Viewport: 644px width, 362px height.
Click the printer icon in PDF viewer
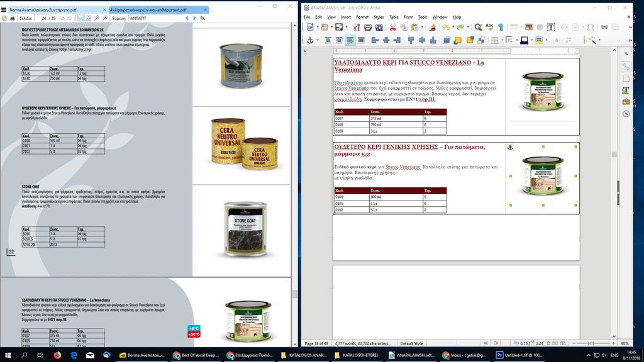(13, 18)
